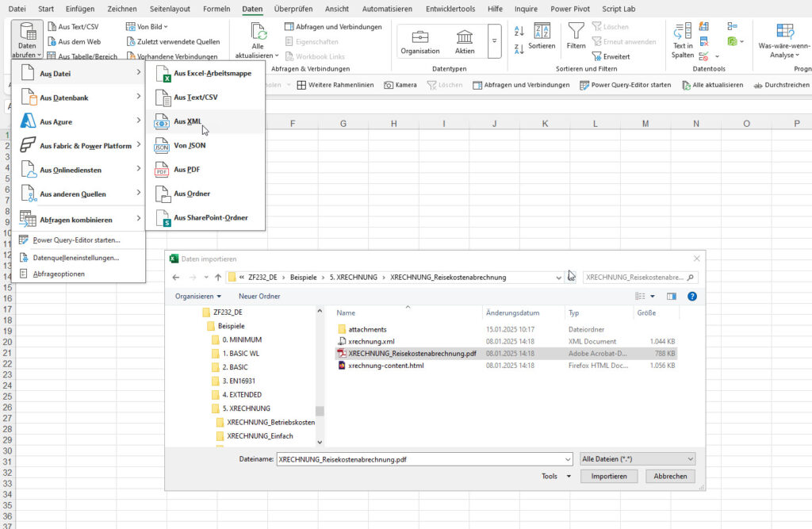Image resolution: width=812 pixels, height=529 pixels.
Task: Click the refresh button beside address bar
Action: click(x=571, y=278)
